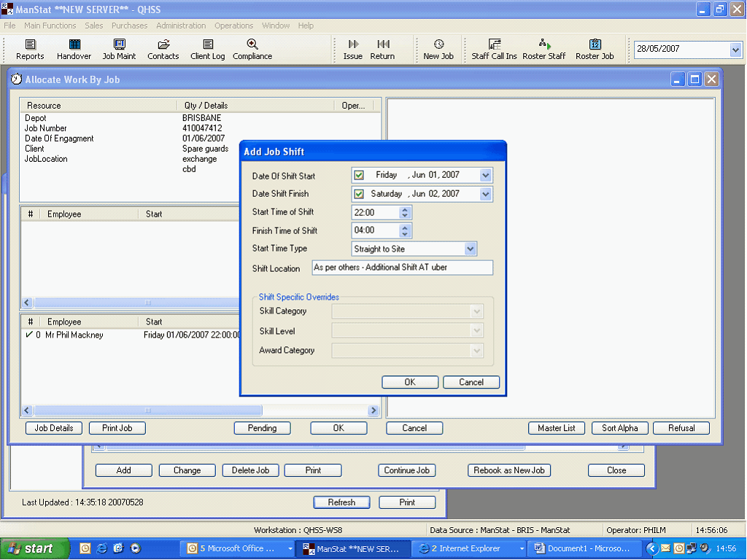Expand the Start Time Type dropdown
The height and width of the screenshot is (560, 747).
pos(471,249)
